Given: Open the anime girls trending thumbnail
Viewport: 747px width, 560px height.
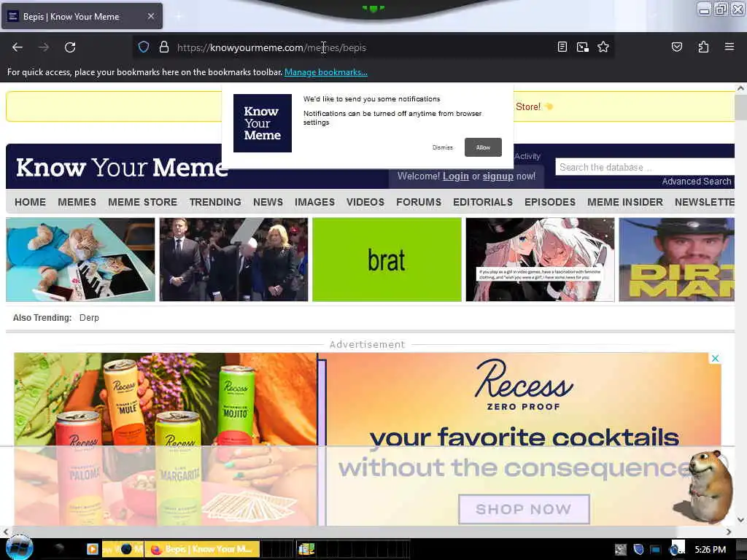Looking at the screenshot, I should pyautogui.click(x=541, y=260).
